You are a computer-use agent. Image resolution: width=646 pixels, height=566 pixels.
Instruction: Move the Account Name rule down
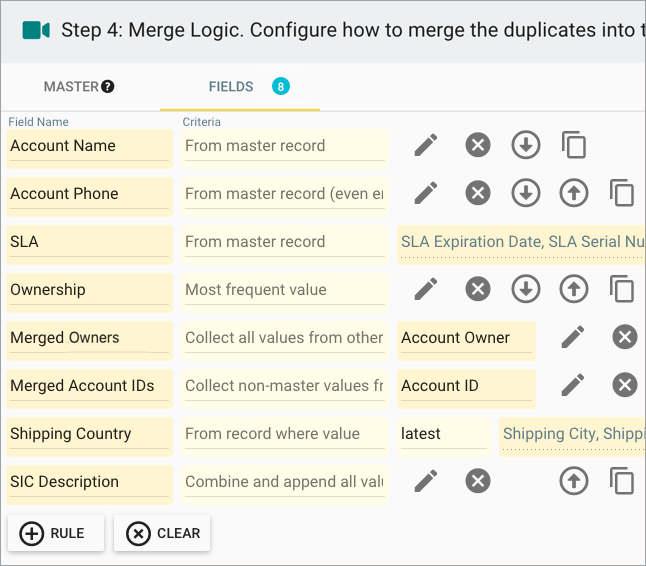click(x=526, y=145)
